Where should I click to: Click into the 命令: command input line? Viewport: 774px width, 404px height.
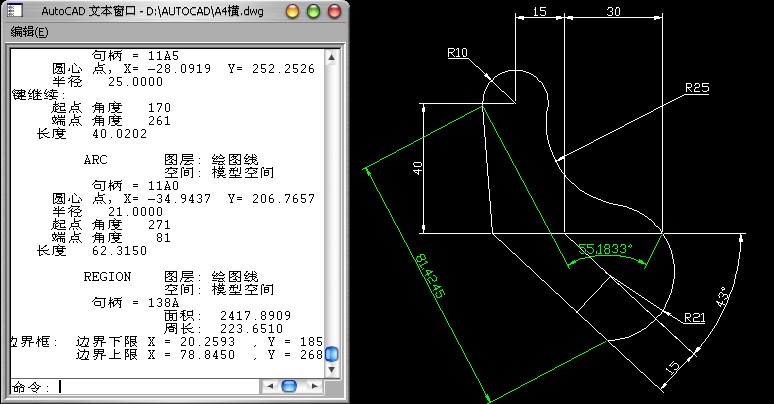133,386
